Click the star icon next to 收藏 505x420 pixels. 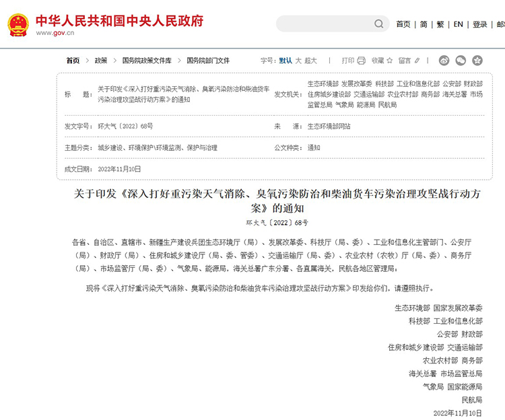pyautogui.click(x=390, y=61)
